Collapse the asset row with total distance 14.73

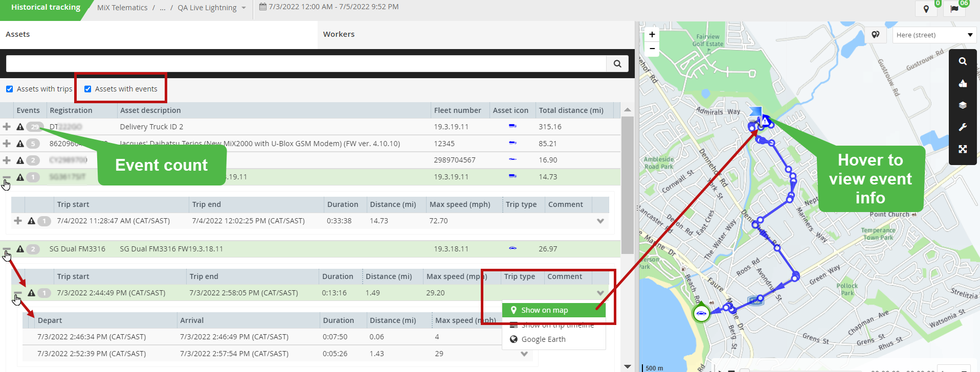pyautogui.click(x=7, y=177)
